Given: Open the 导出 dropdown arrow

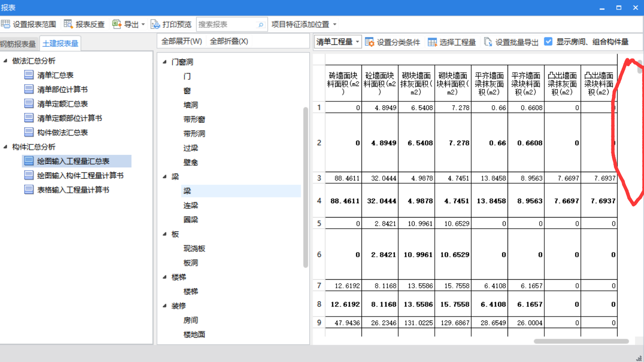Looking at the screenshot, I should [143, 24].
